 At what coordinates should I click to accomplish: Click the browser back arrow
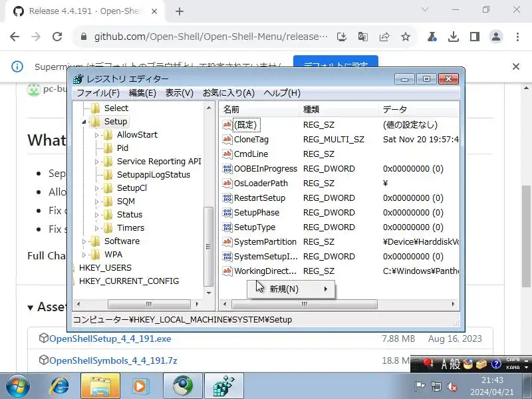[x=15, y=37]
